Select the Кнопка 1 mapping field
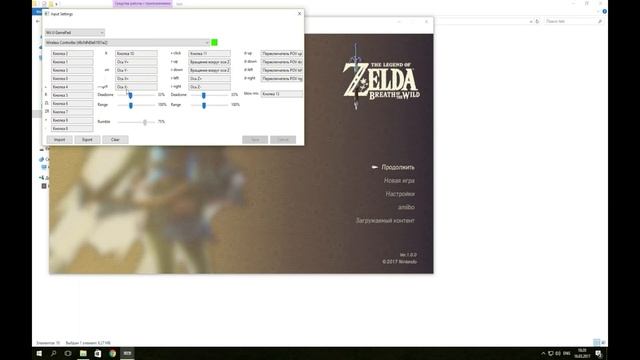Screen dimensions: 640x360 72,62
